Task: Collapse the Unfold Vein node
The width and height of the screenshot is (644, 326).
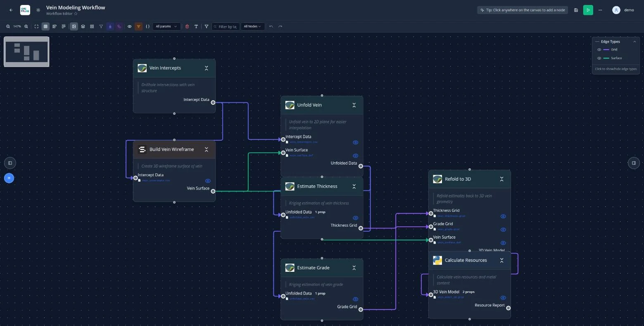Action: tap(354, 105)
